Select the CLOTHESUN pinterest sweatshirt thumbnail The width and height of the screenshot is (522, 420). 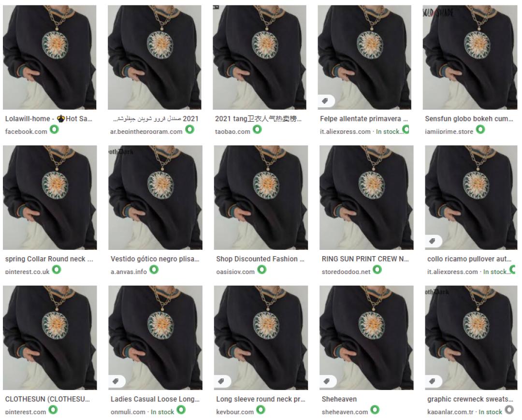(50, 337)
